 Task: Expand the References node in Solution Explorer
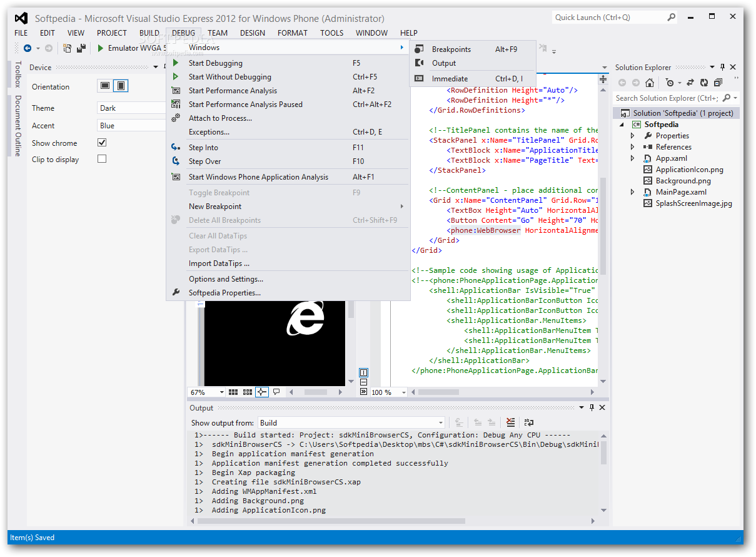632,147
